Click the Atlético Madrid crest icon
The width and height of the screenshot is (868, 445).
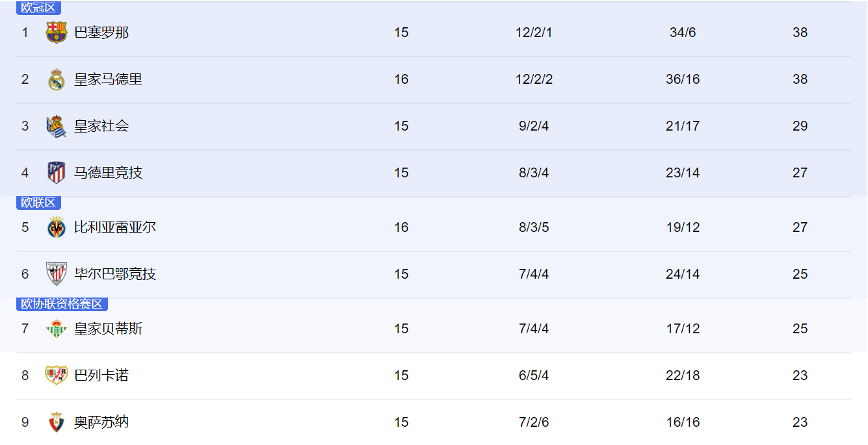[x=57, y=173]
